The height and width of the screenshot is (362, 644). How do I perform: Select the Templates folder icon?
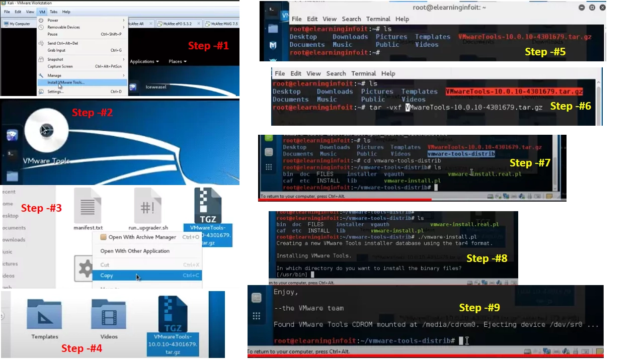point(45,314)
